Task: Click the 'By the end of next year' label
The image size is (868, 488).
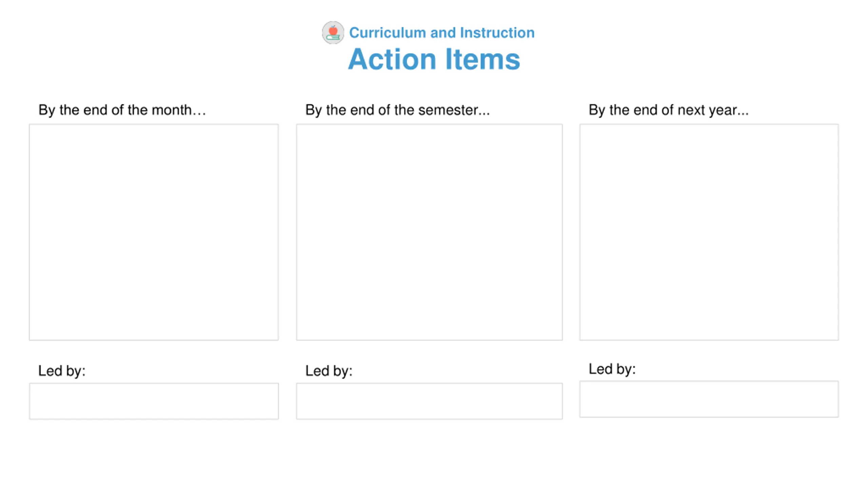Action: coord(668,110)
